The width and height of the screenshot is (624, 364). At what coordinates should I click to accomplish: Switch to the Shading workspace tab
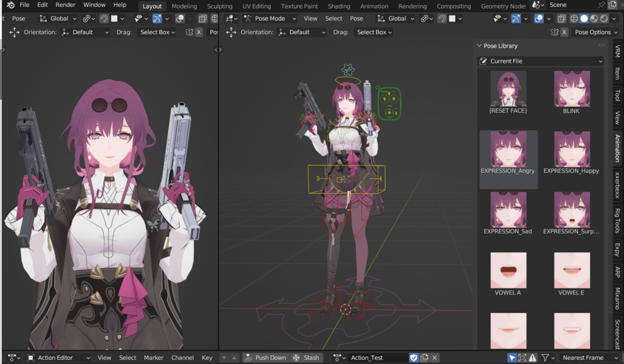point(338,6)
